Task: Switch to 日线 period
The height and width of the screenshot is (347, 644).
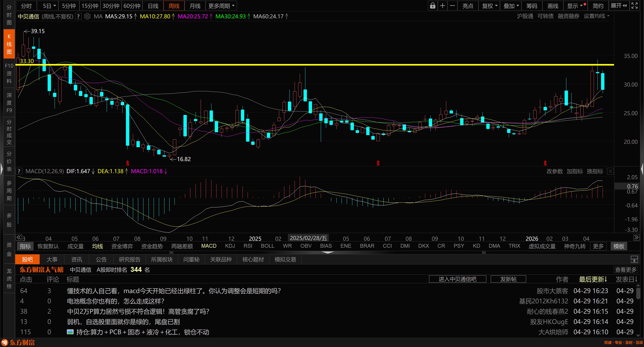Action: (x=153, y=6)
